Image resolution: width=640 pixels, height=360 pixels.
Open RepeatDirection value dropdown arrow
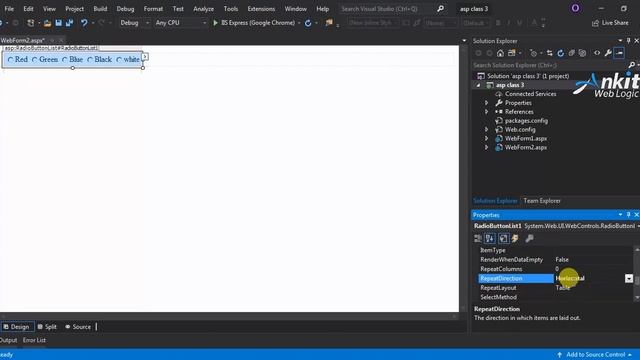click(629, 278)
